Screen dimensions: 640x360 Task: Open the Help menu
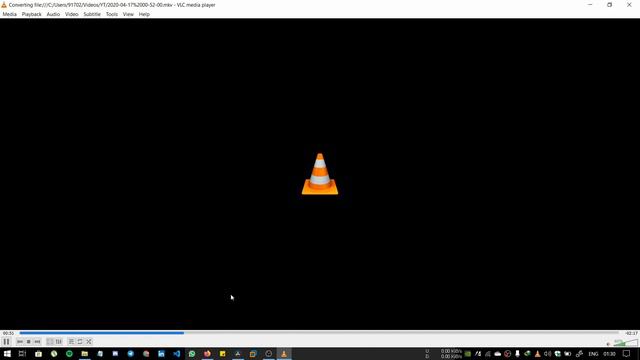[x=144, y=14]
